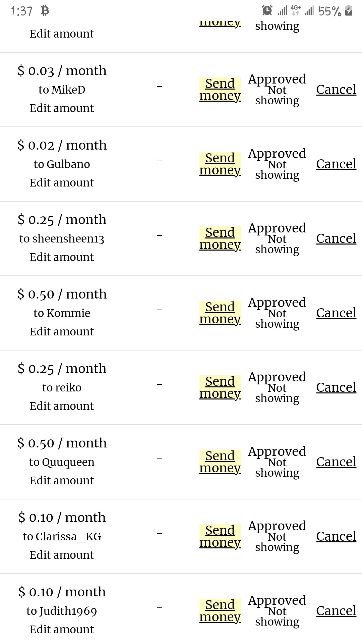362x644 pixels.
Task: Tap the Bitcoin notification icon
Action: click(45, 11)
